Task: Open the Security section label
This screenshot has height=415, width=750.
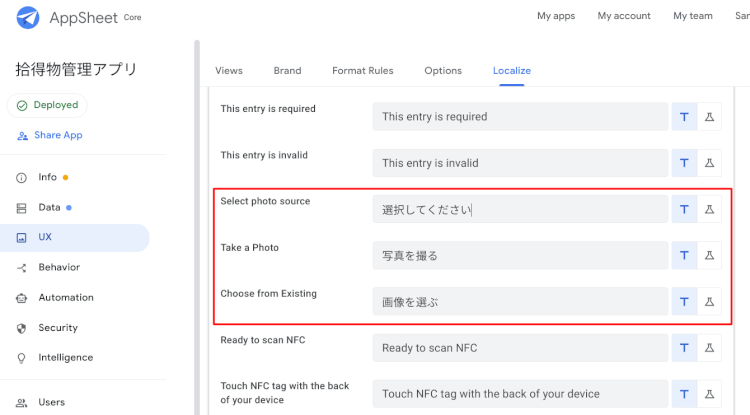Action: [58, 328]
